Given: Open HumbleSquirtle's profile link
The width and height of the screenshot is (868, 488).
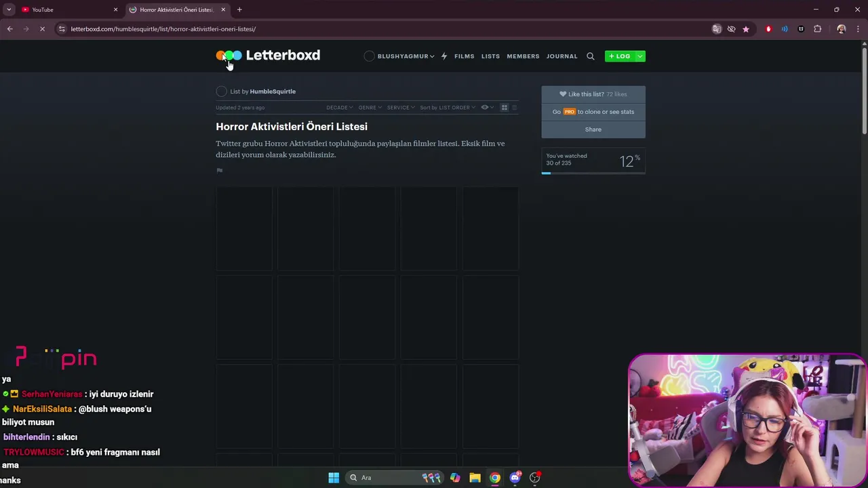Looking at the screenshot, I should click(273, 91).
